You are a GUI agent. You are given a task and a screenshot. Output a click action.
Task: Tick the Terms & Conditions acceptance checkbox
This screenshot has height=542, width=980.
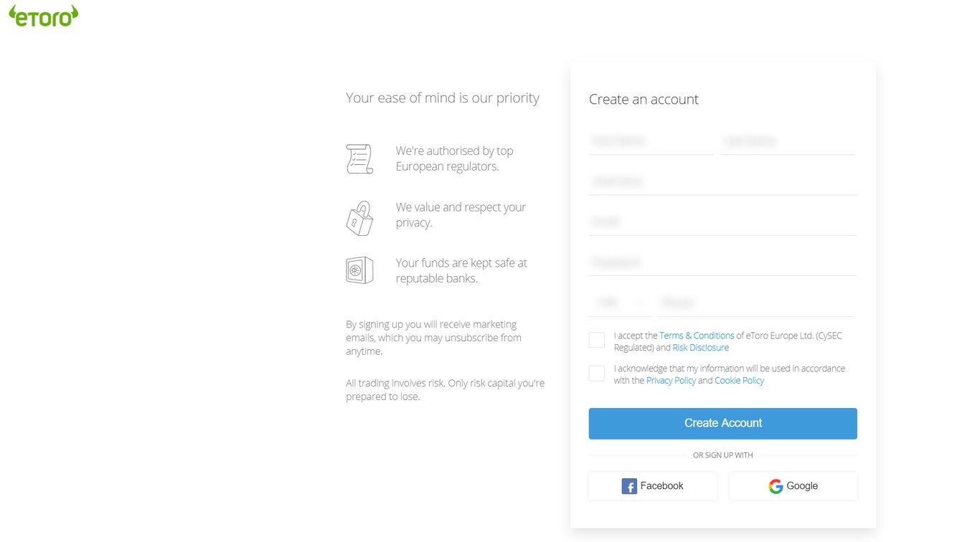596,340
